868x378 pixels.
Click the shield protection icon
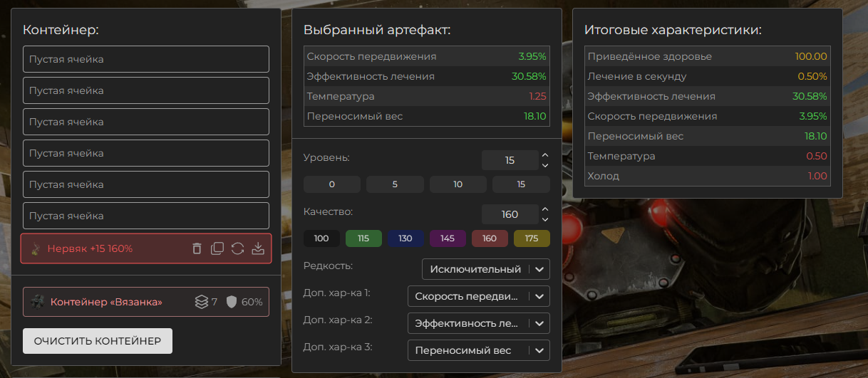pos(231,302)
